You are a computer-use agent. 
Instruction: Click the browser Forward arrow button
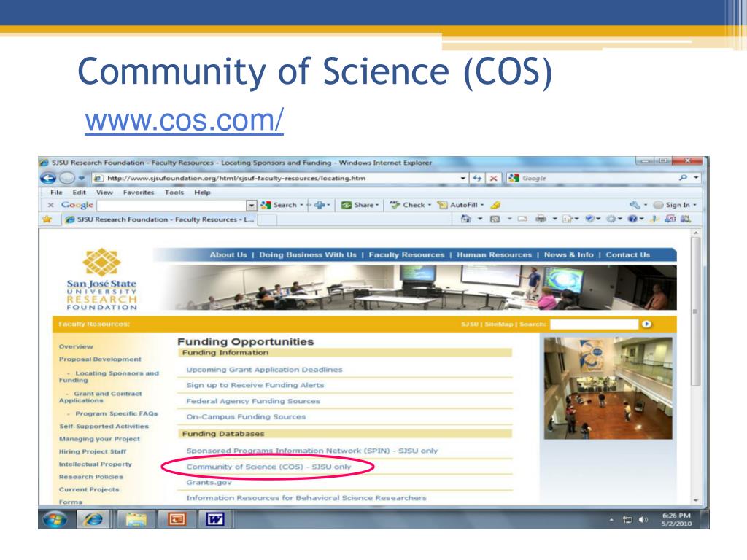(x=67, y=178)
